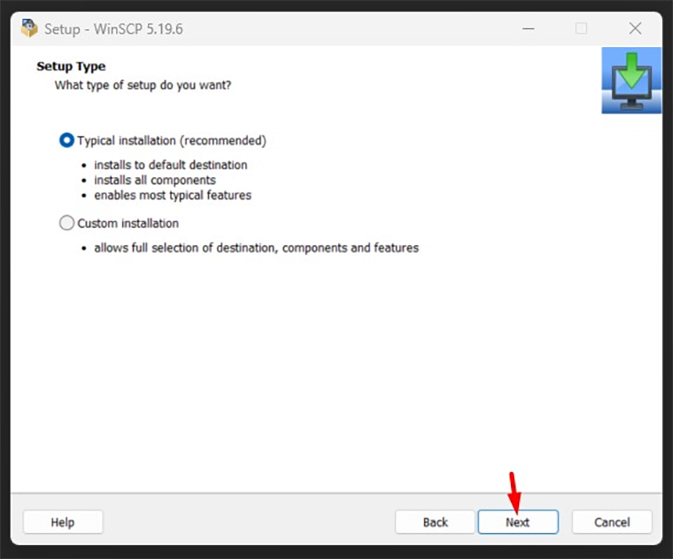Click the installer download-to-computer image
The image size is (673, 559).
(x=631, y=80)
